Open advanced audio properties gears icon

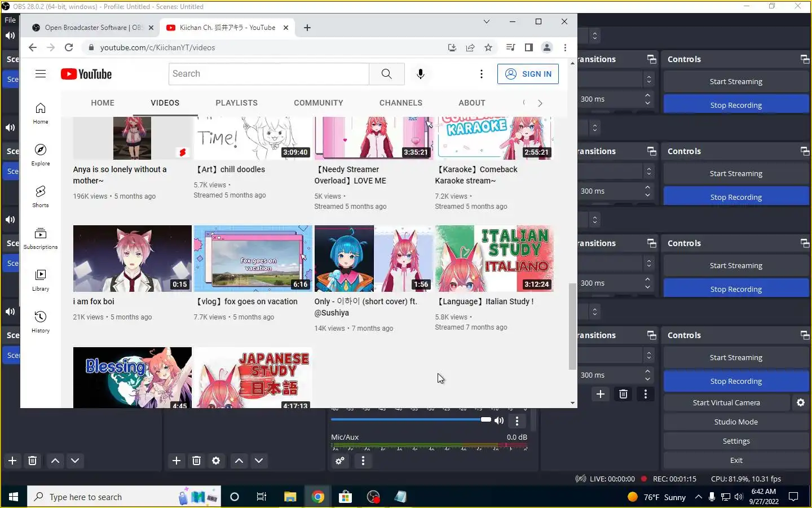(340, 461)
